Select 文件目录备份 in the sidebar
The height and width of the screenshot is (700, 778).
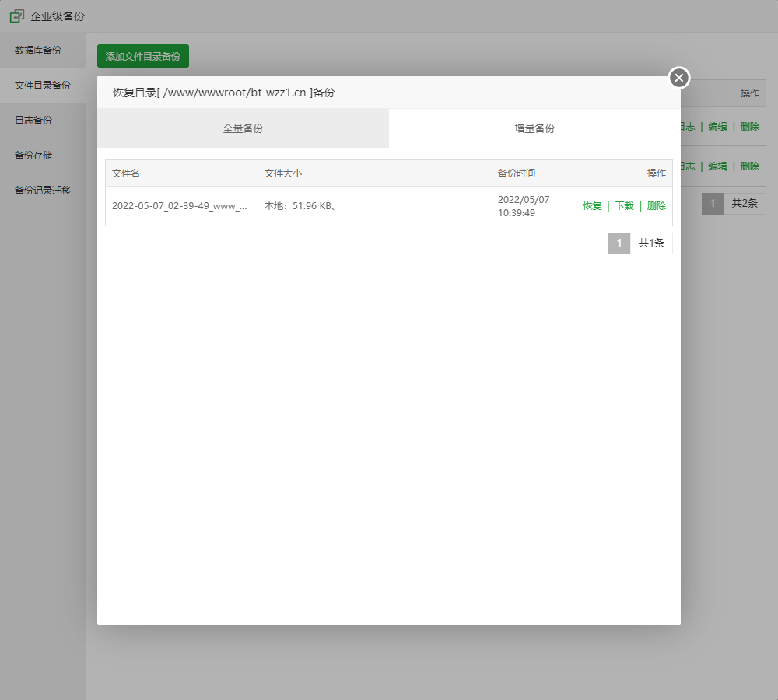click(x=42, y=86)
